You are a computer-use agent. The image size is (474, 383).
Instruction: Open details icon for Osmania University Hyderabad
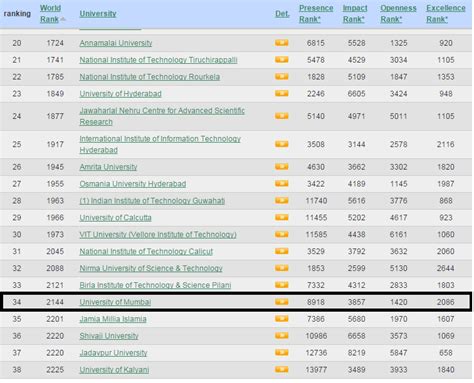[x=282, y=184]
